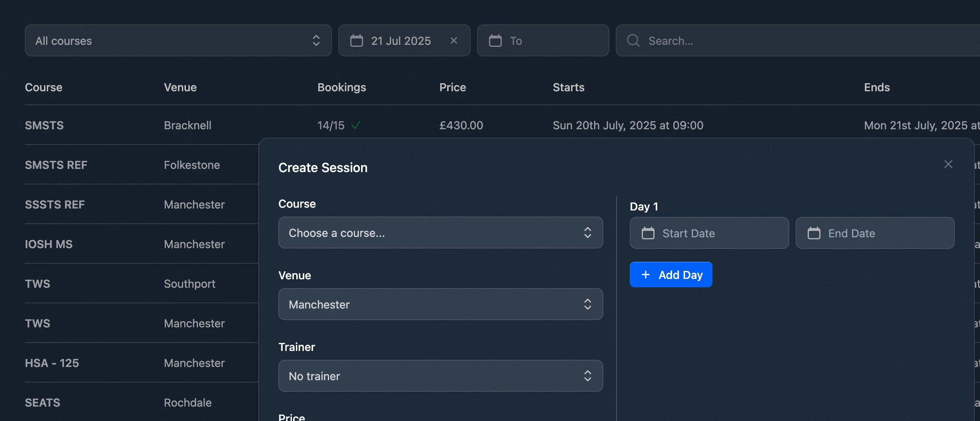Expand the Choose a course dropdown

coord(440,233)
